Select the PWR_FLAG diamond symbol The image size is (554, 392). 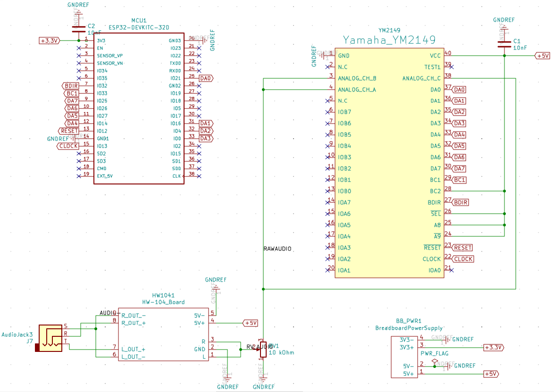(435, 361)
